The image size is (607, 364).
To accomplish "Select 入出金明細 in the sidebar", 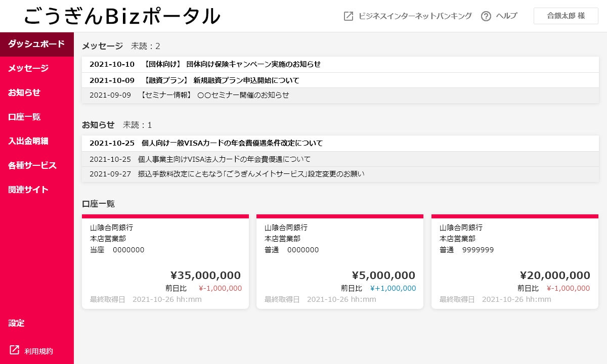I will click(x=28, y=141).
